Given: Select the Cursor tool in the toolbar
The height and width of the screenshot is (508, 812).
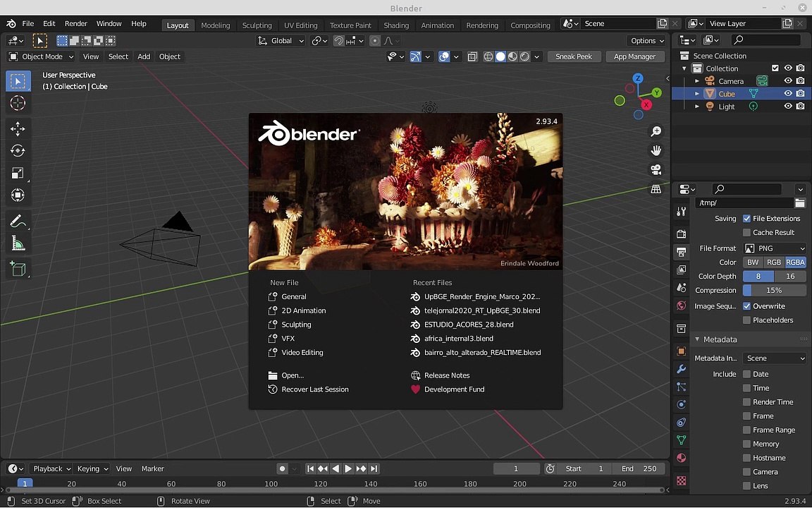Looking at the screenshot, I should pos(18,103).
